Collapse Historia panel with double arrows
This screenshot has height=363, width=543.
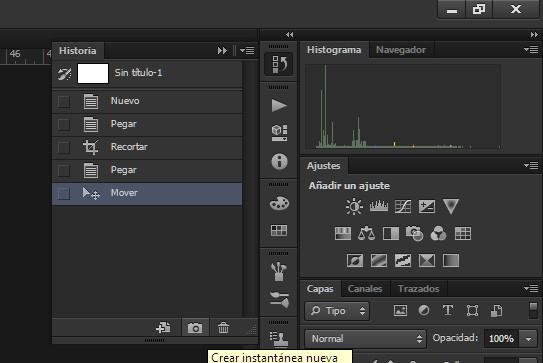click(222, 51)
